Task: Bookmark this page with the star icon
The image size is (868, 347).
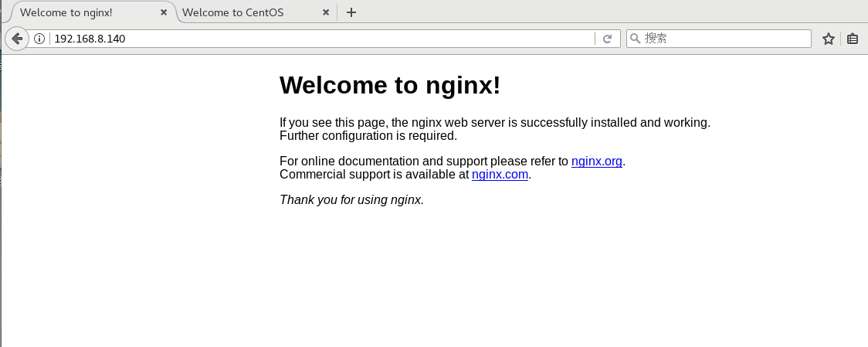Action: pyautogui.click(x=828, y=38)
